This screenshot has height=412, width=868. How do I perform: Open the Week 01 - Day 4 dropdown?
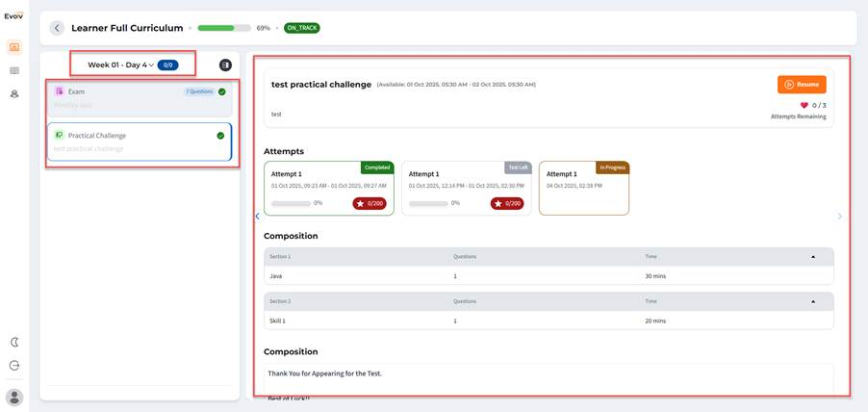tap(120, 64)
